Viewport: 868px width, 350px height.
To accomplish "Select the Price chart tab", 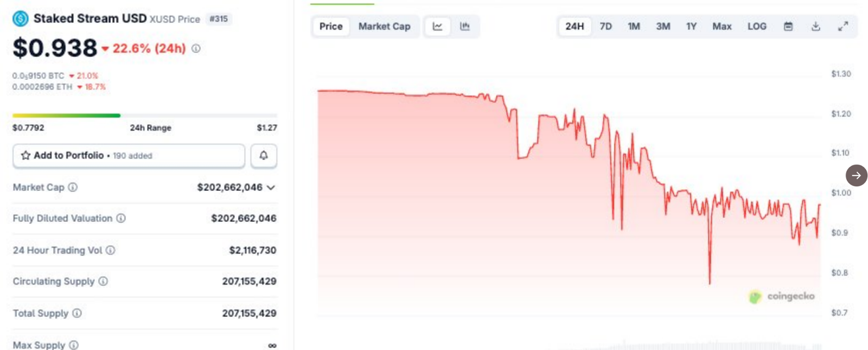I will [331, 27].
